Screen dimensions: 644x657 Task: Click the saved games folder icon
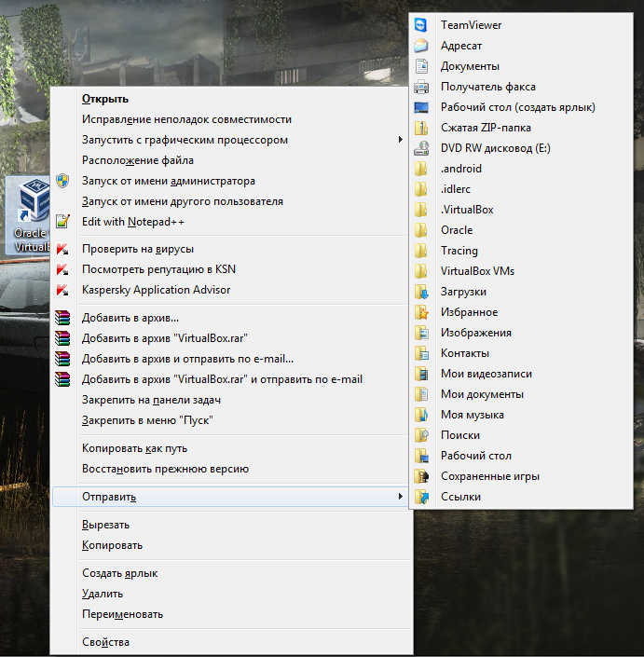tap(420, 476)
